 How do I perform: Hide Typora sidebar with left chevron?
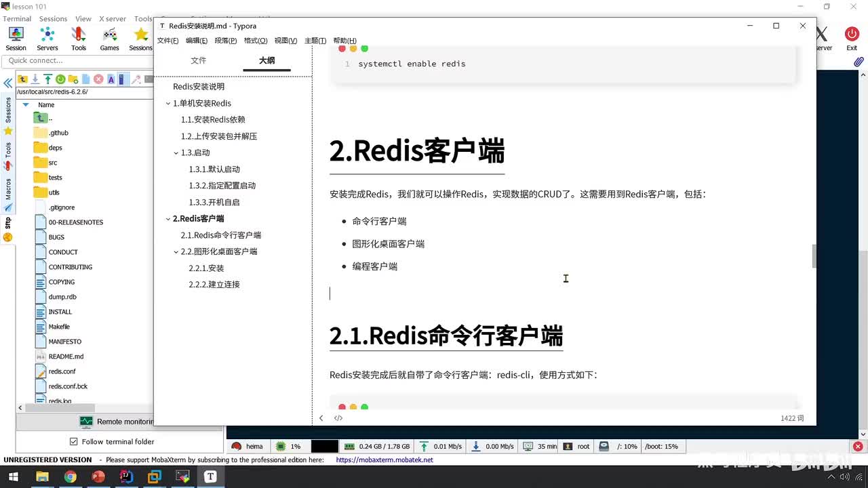(321, 418)
